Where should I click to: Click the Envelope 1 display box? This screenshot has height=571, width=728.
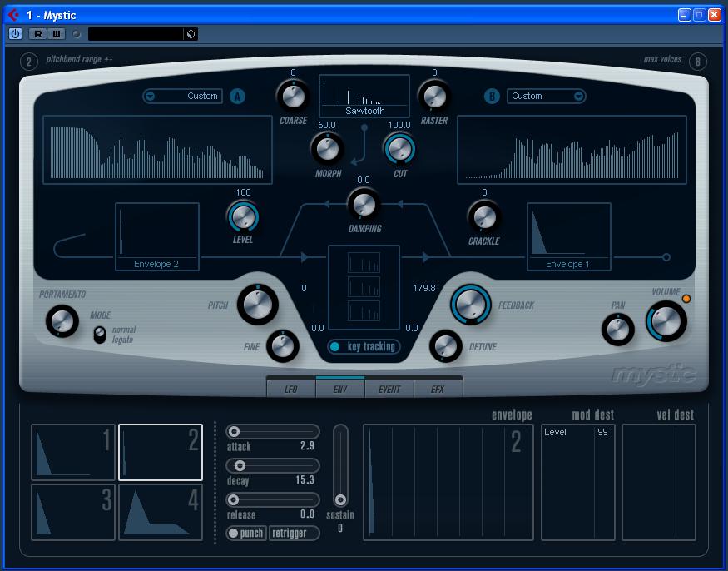569,236
